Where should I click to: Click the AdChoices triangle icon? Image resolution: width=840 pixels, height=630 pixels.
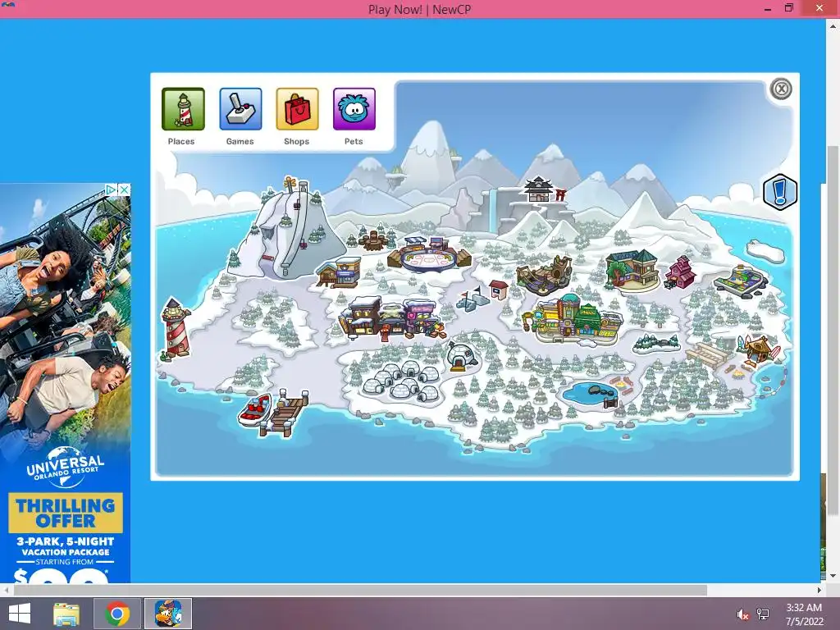point(111,189)
